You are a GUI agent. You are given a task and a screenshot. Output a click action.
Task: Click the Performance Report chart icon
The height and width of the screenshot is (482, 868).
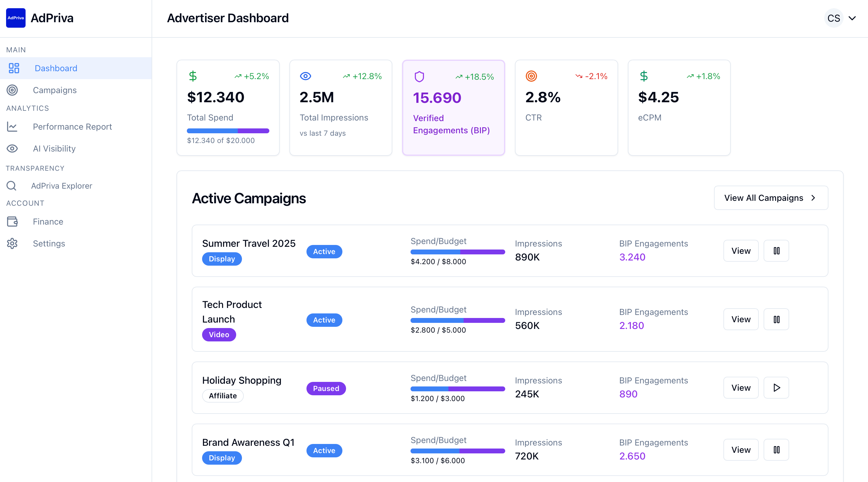point(12,127)
